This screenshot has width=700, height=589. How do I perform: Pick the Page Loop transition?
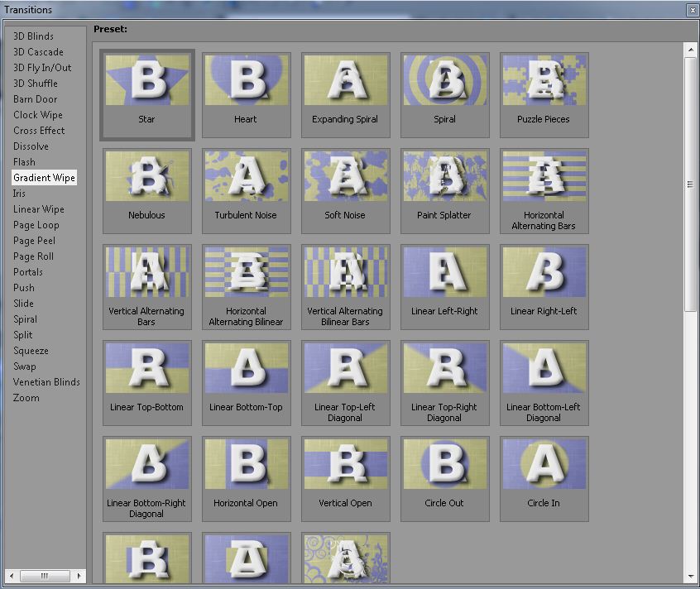coord(36,225)
